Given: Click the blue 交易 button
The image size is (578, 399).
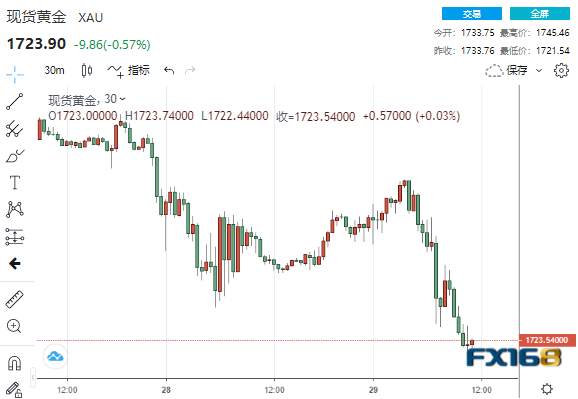Looking at the screenshot, I should pos(472,14).
